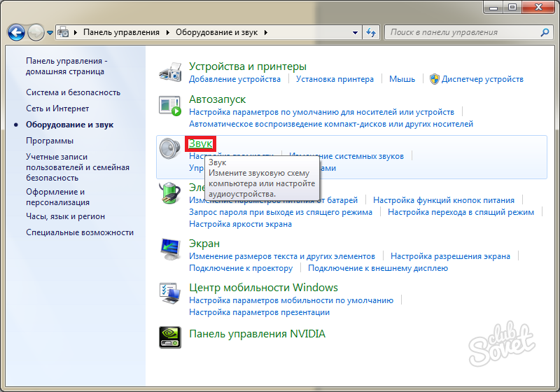
Task: Click the battery icon for power options
Action: [170, 192]
